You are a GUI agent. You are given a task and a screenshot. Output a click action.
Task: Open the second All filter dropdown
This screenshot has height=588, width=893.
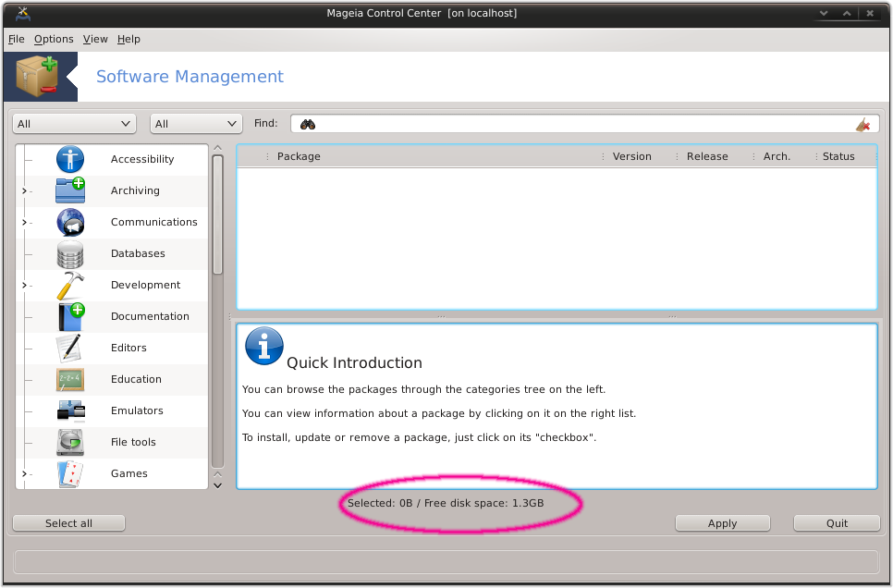coord(196,124)
